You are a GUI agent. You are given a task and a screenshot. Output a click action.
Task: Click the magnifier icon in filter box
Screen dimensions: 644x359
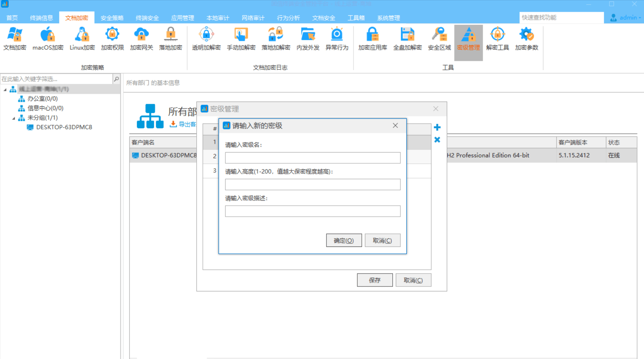pyautogui.click(x=116, y=79)
